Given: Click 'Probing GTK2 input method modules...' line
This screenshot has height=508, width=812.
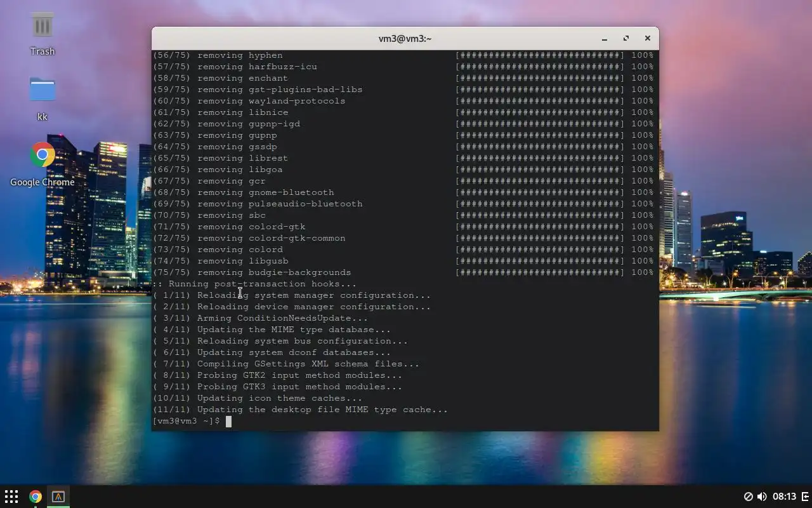Looking at the screenshot, I should click(277, 375).
